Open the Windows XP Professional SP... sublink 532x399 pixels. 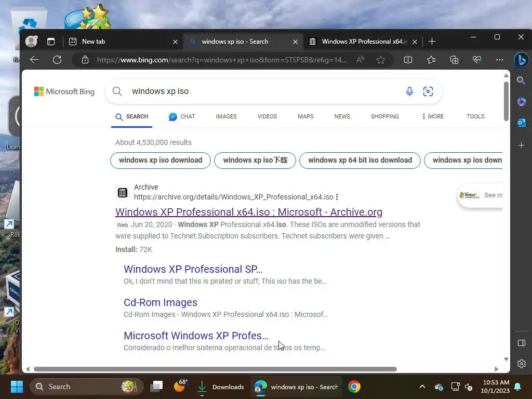pyautogui.click(x=193, y=269)
